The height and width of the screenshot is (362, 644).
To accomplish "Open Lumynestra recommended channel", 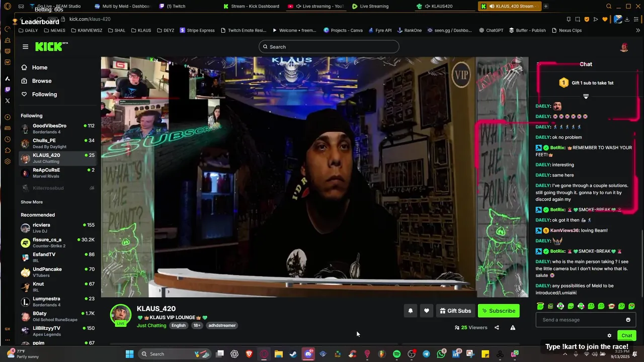I will (57, 302).
